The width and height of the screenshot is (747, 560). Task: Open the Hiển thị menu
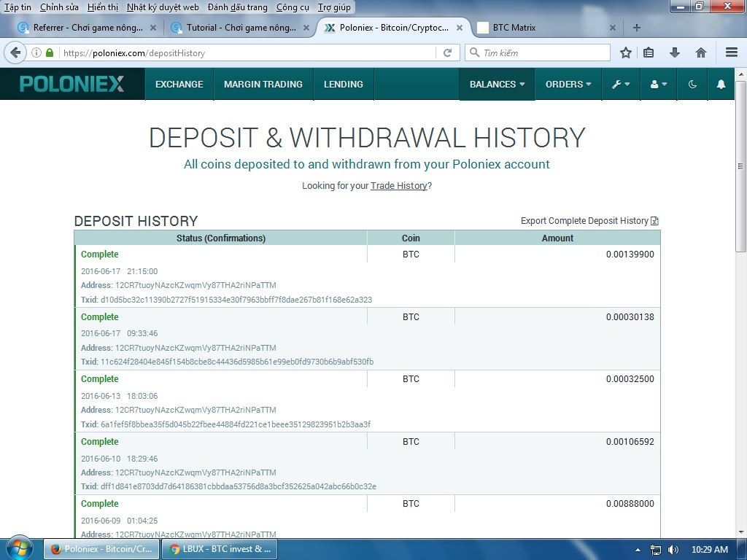click(103, 7)
